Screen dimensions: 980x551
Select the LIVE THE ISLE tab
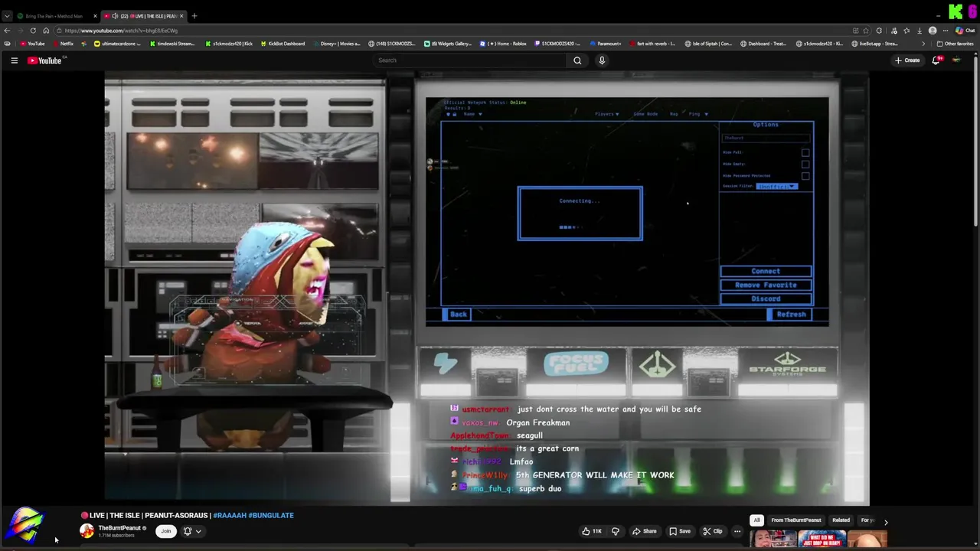pyautogui.click(x=144, y=16)
